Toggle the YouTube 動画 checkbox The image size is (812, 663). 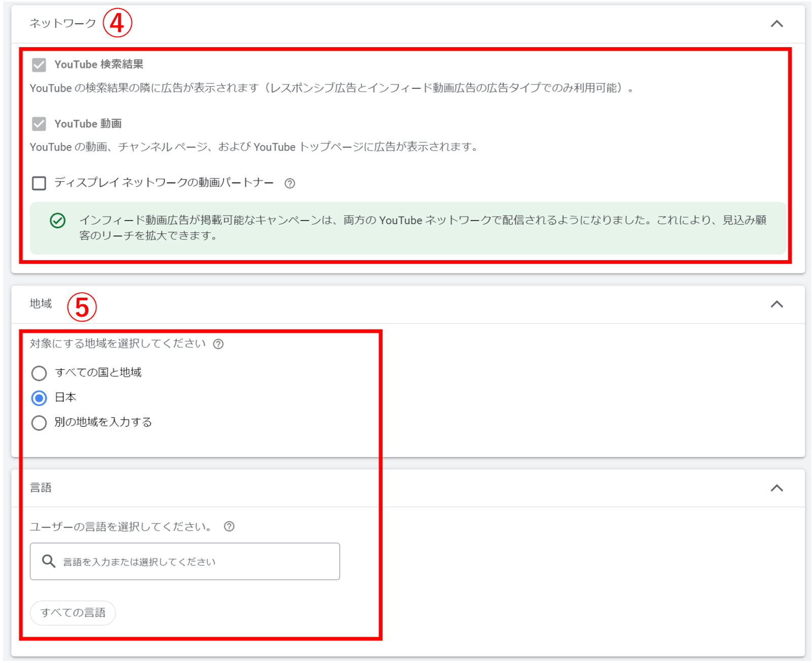39,124
